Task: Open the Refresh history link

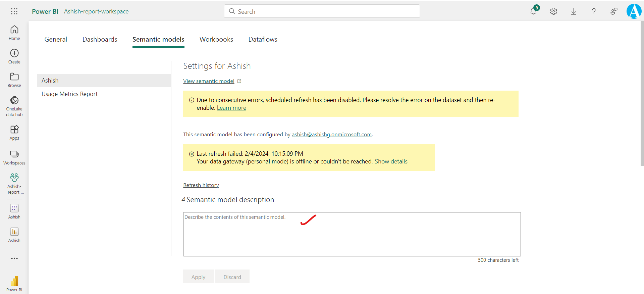Action: pos(201,185)
